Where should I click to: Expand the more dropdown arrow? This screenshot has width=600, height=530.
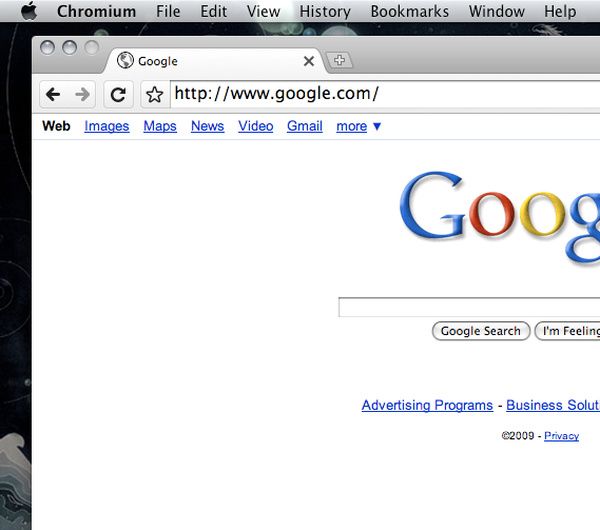[x=377, y=126]
